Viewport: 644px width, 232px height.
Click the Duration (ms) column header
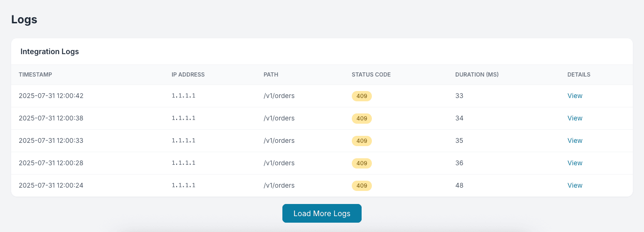477,75
